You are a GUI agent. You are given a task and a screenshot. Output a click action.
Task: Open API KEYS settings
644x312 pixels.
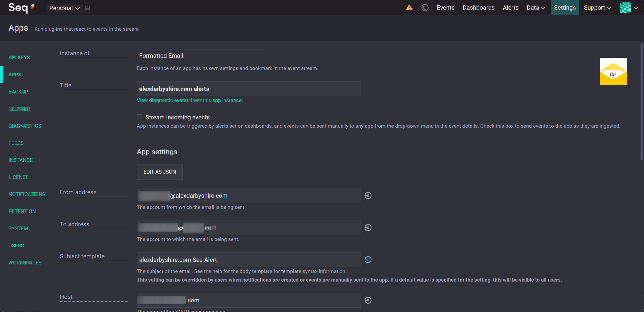(x=19, y=57)
